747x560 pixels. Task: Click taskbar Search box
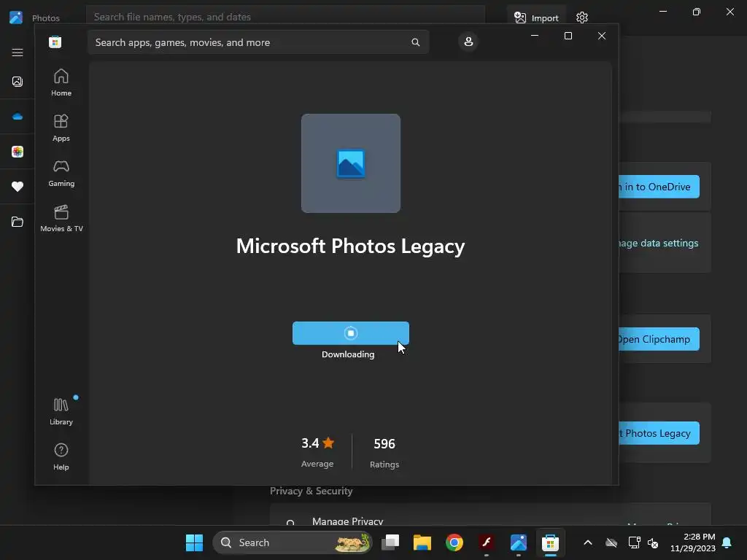(x=292, y=542)
